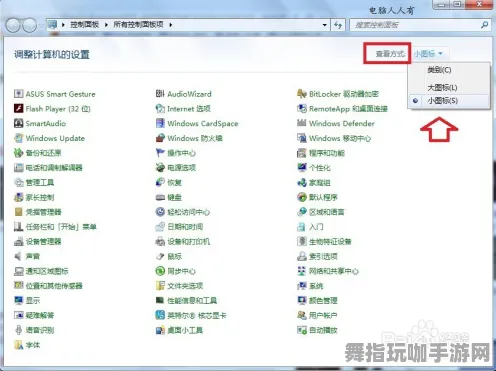Choose 类别(C) from view menu
The width and height of the screenshot is (496, 371).
pyautogui.click(x=439, y=70)
